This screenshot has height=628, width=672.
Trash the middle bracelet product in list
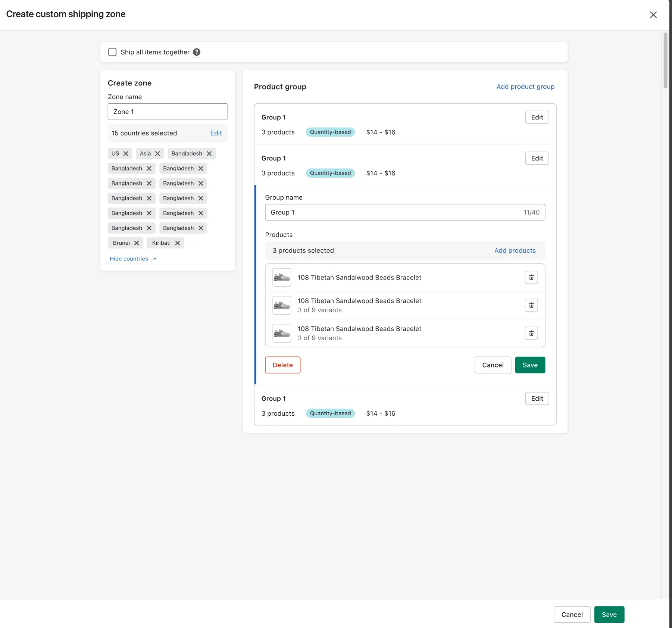(x=531, y=306)
